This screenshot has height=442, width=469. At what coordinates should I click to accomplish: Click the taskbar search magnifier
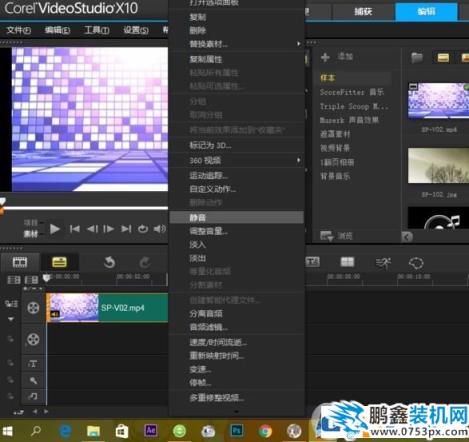click(x=36, y=431)
